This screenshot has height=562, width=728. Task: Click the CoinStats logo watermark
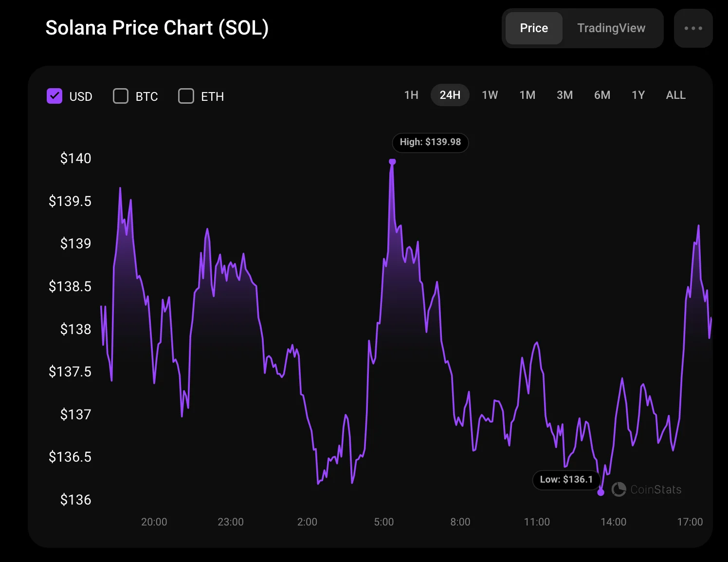tap(647, 489)
